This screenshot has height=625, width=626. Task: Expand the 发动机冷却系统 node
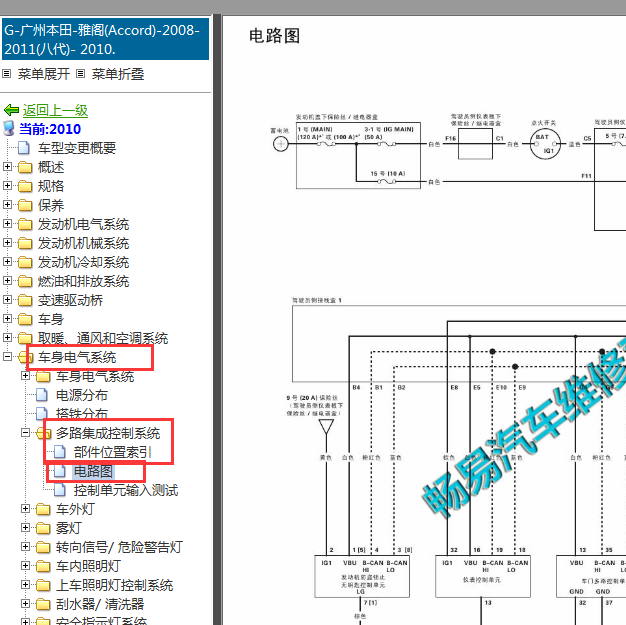pos(7,262)
